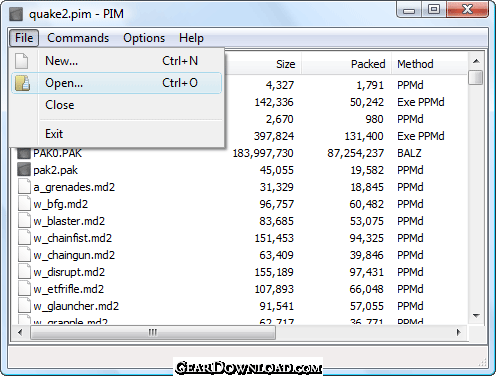Click the size value 4,327
This screenshot has height=376, width=496.
coord(280,85)
